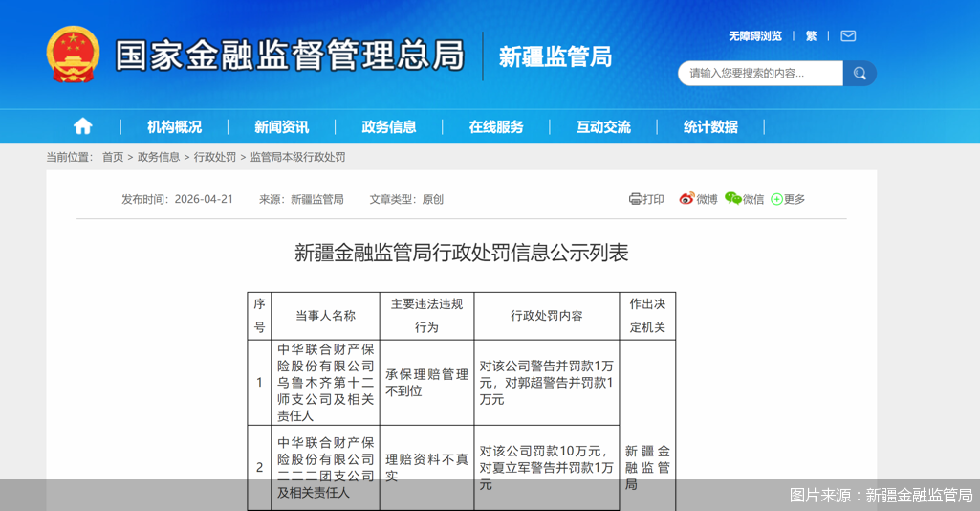Click source 新疆监管局 text
Viewport: 980px width, 511px height.
click(317, 199)
